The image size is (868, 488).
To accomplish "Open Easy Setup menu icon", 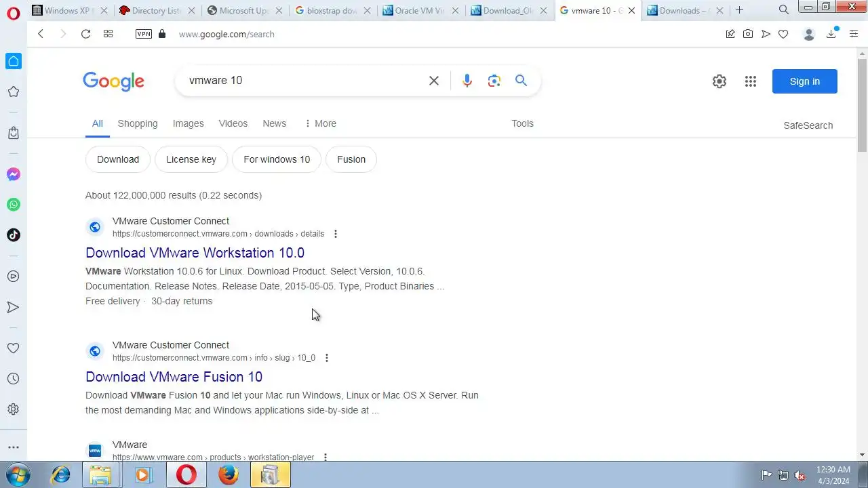I will tap(854, 34).
